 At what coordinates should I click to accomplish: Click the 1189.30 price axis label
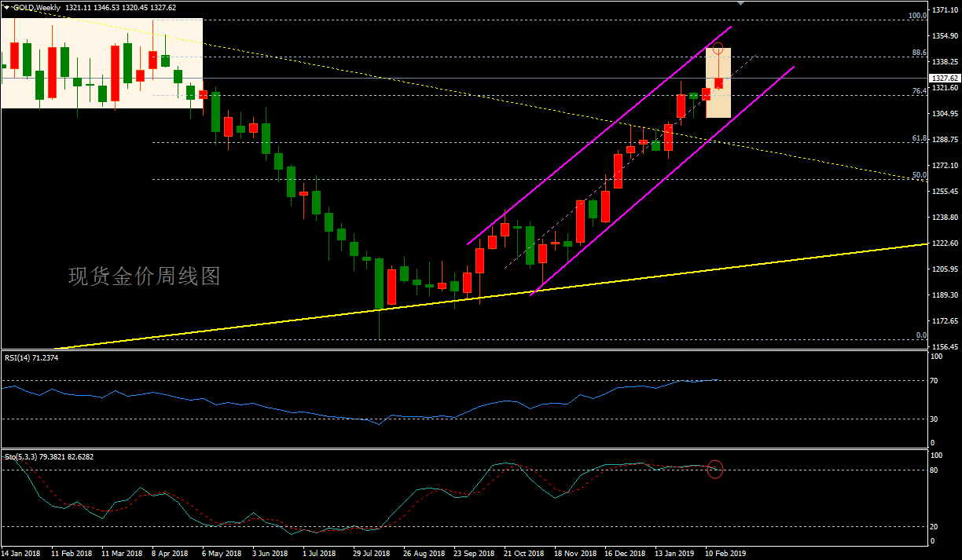pos(945,295)
